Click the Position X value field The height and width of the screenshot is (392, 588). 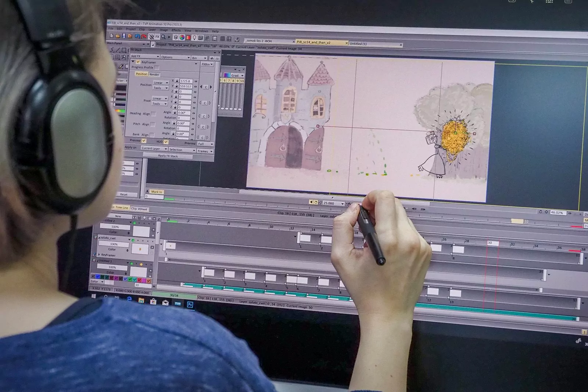[186, 81]
